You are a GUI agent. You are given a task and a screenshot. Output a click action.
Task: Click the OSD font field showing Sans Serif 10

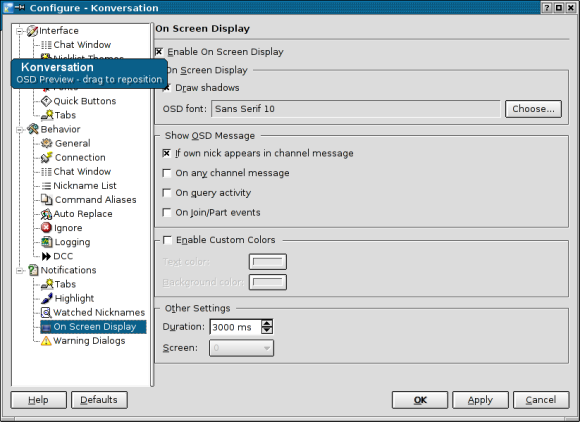355,109
